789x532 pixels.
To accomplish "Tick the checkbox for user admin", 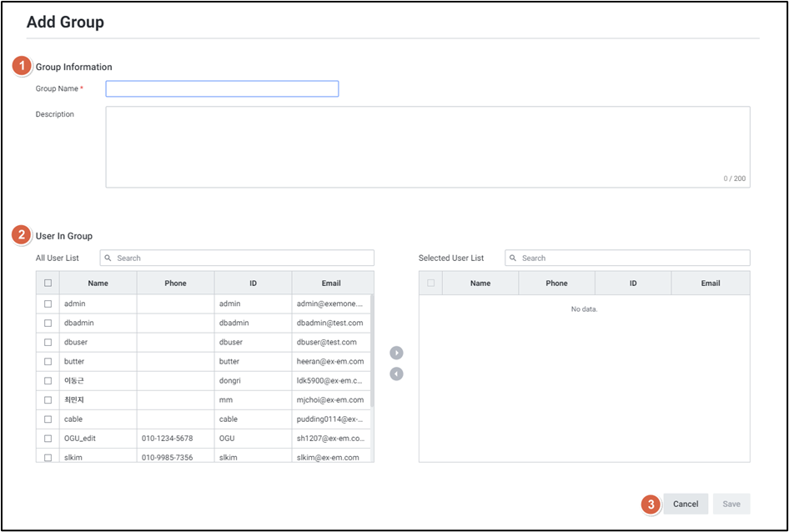I will [x=48, y=304].
